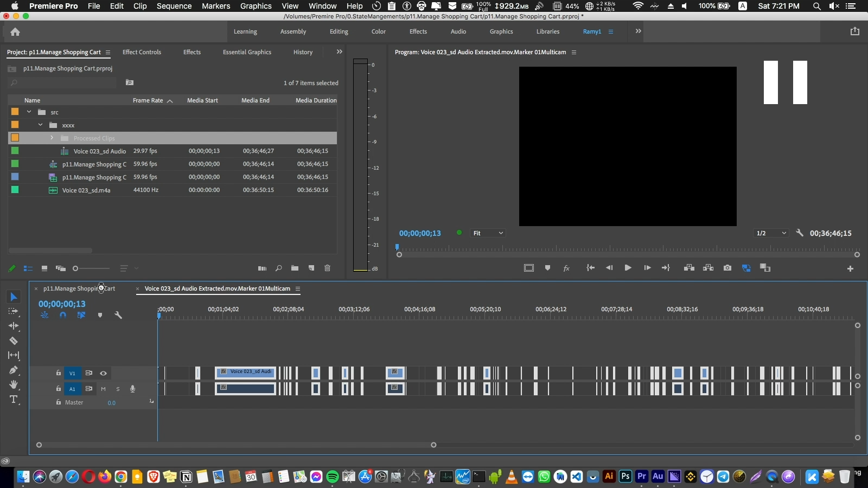
Task: Enable voice-over record on A1
Action: [132, 389]
